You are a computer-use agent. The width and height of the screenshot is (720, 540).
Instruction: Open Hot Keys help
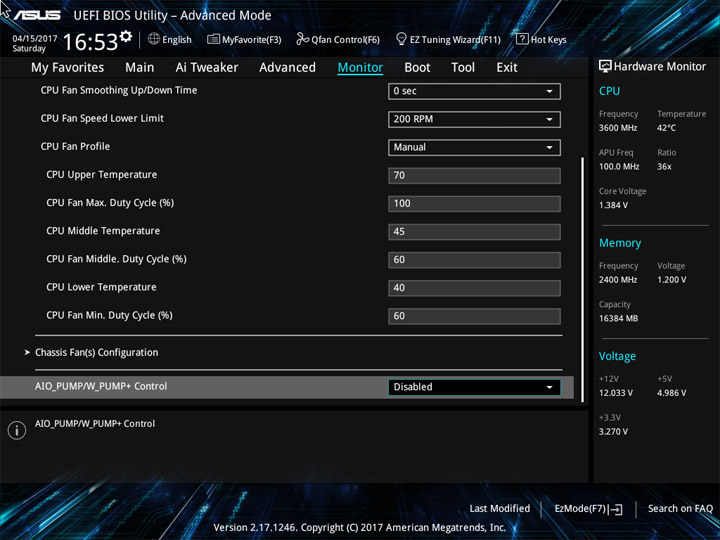tap(541, 39)
